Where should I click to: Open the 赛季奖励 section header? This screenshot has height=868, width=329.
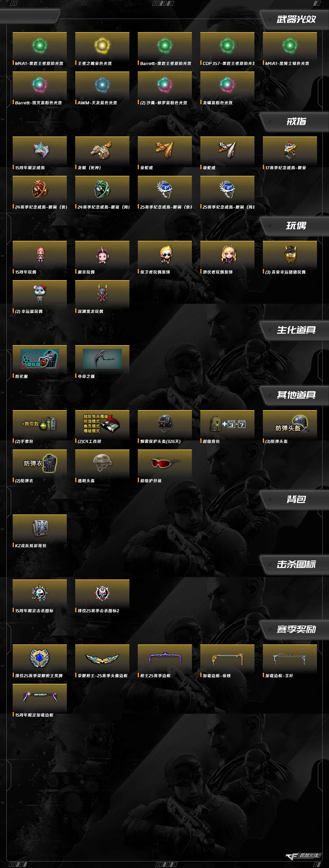pyautogui.click(x=296, y=629)
